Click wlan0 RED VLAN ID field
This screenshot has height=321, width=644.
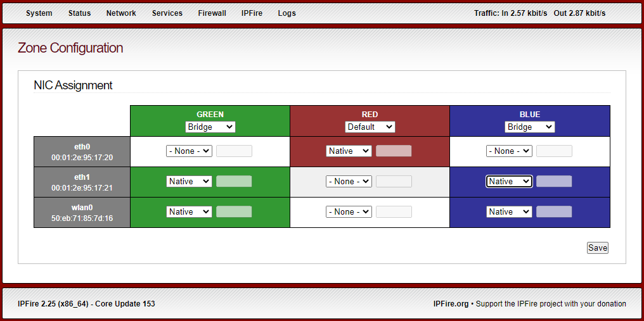394,212
